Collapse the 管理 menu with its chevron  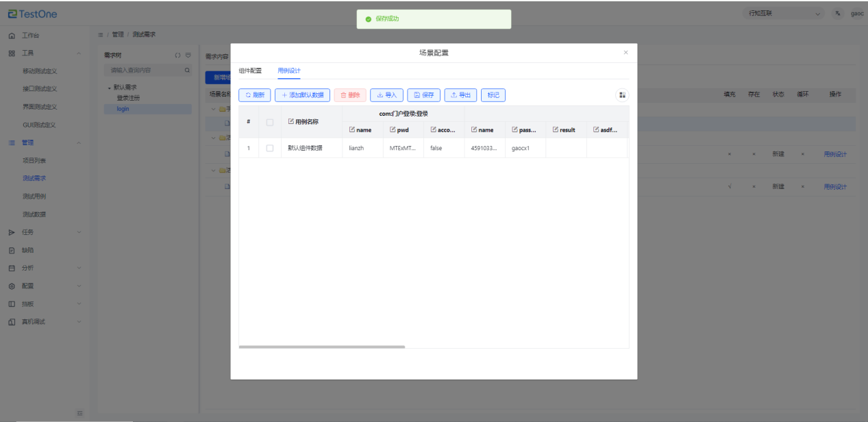point(79,142)
